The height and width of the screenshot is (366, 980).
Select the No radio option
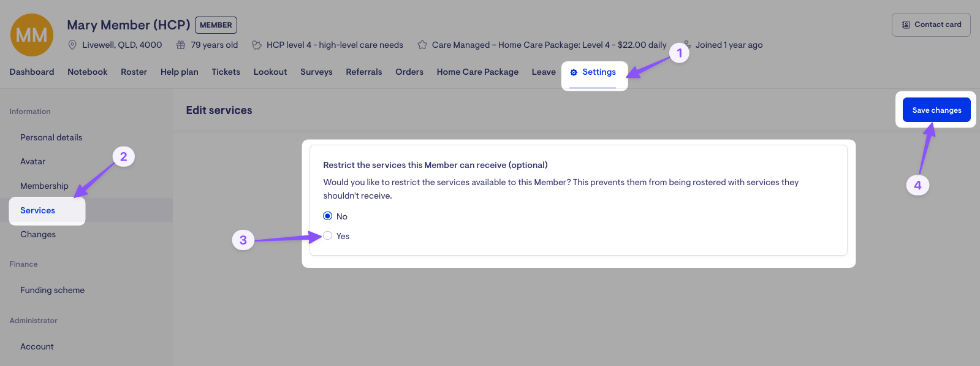(328, 216)
